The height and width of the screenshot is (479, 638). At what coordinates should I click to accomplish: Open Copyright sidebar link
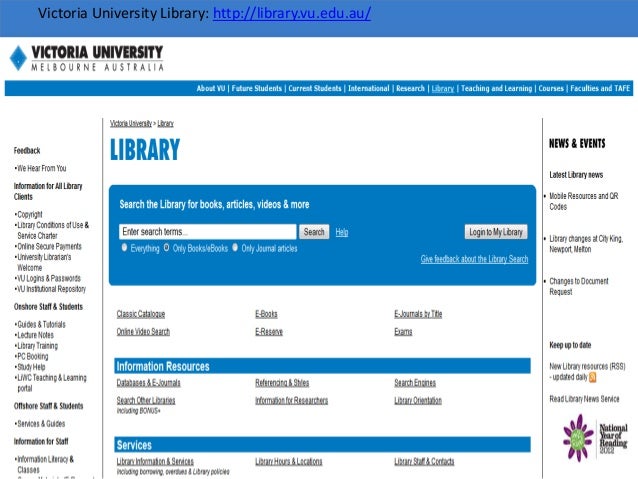tap(30, 214)
